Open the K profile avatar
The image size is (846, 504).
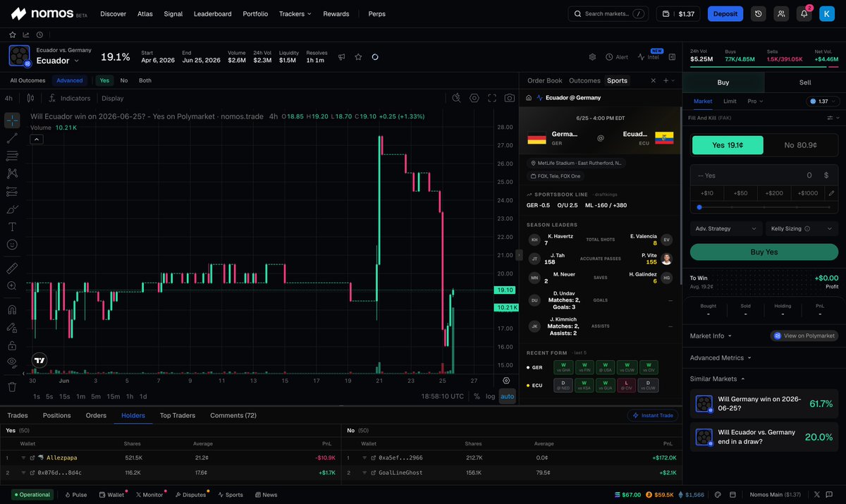click(827, 13)
